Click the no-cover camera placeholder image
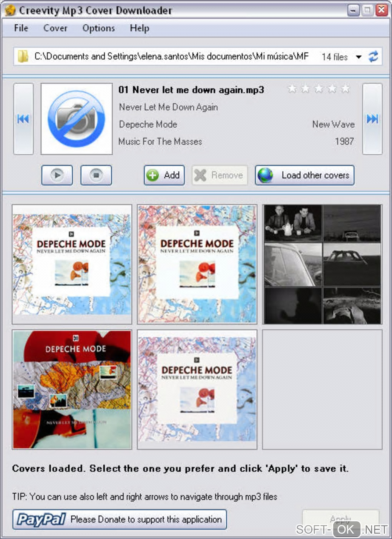The height and width of the screenshot is (539, 392). [x=76, y=119]
